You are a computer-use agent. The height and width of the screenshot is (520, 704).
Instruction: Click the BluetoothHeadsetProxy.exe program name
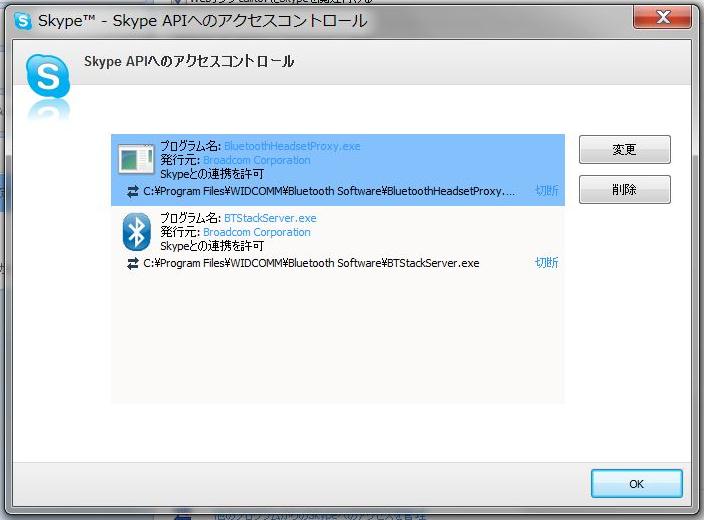click(292, 146)
